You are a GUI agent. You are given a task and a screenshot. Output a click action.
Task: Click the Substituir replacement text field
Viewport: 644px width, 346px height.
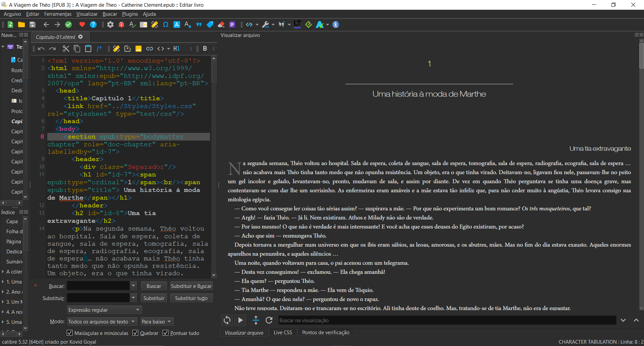pos(98,298)
